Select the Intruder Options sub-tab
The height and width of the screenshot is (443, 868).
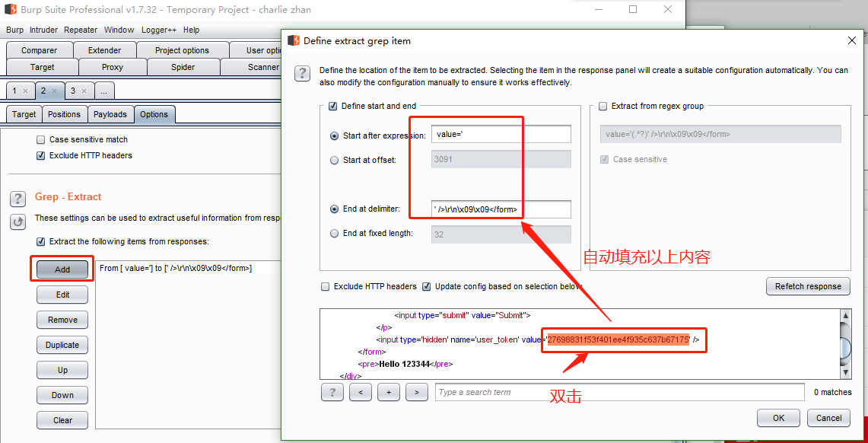click(x=154, y=114)
